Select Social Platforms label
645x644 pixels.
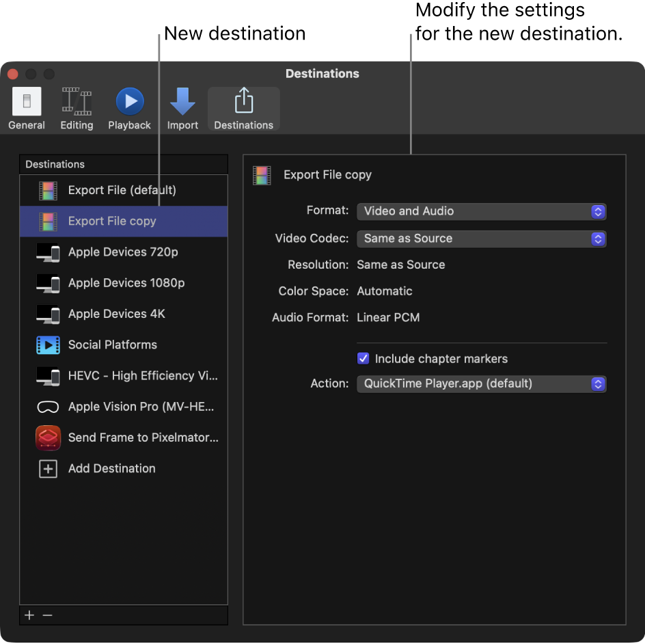click(x=112, y=345)
